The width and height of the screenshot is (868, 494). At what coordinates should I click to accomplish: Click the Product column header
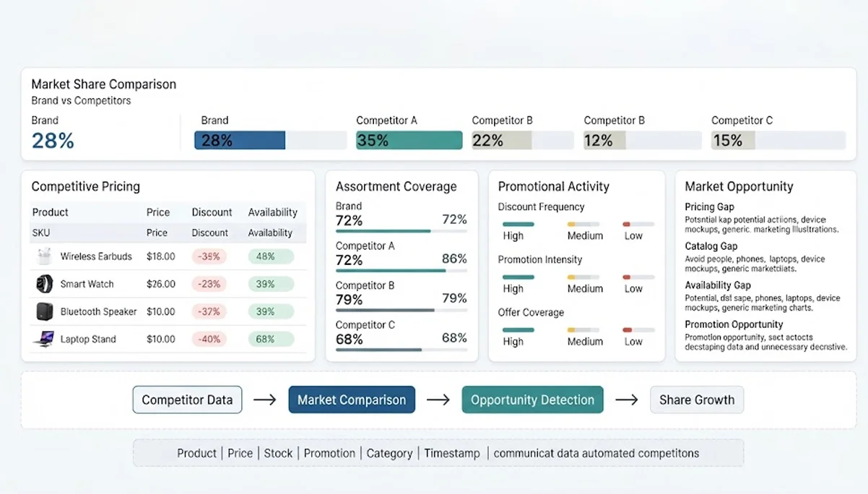[x=51, y=212]
